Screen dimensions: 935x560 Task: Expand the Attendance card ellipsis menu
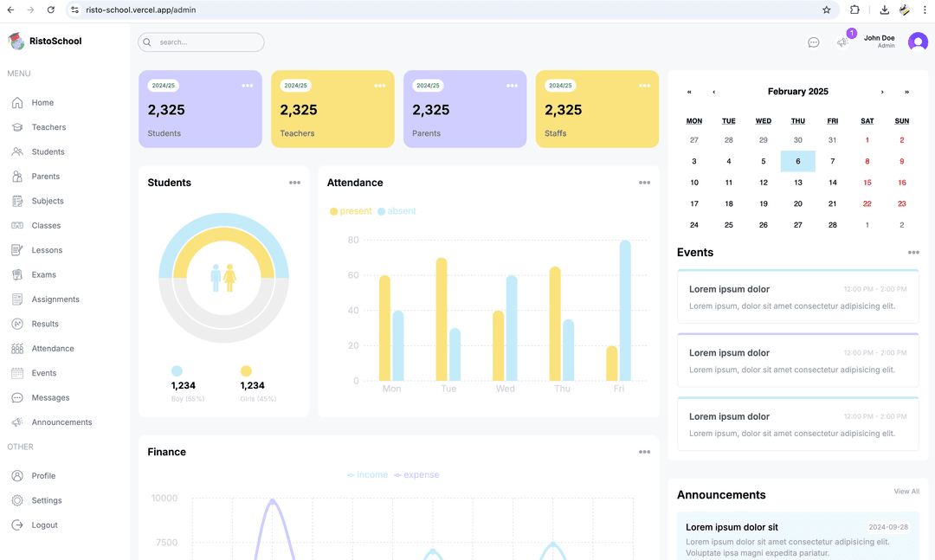coord(644,183)
